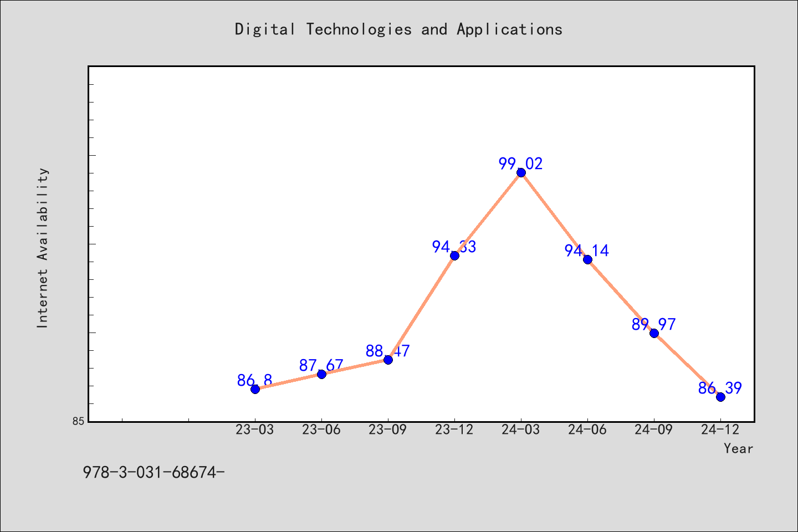Click the Internet Availability axis label

pyautogui.click(x=43, y=248)
